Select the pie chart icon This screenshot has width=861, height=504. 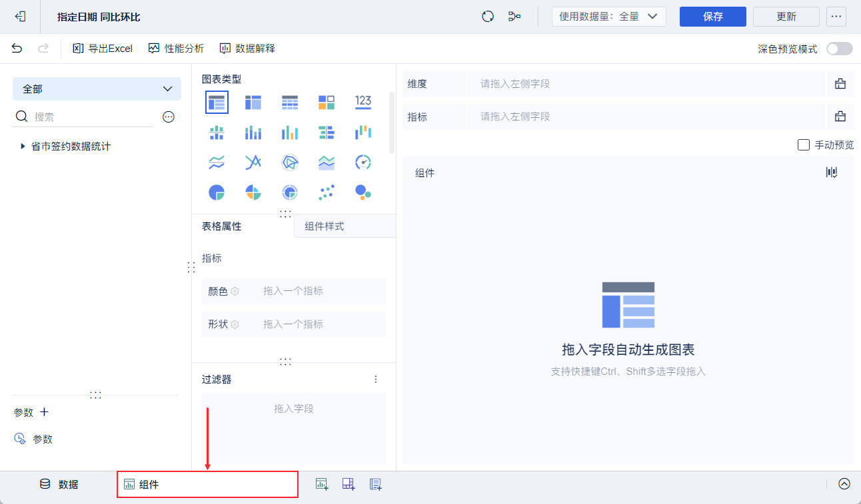coord(217,192)
